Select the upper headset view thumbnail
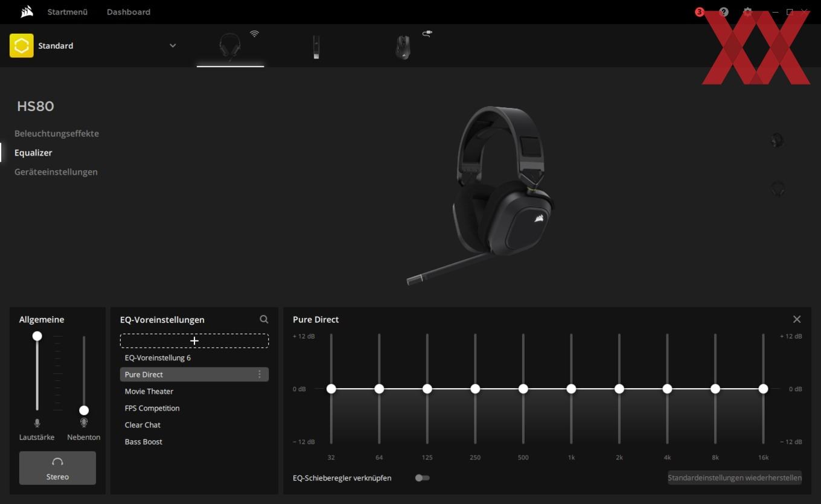 (x=777, y=141)
